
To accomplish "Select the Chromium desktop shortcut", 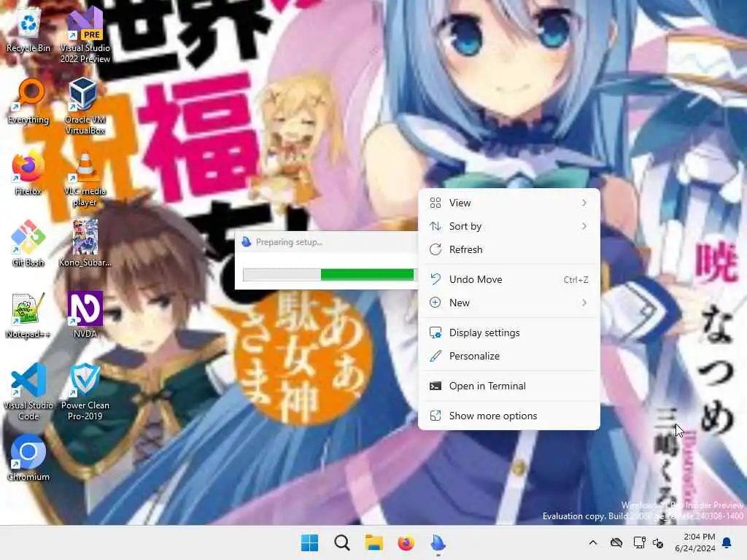I will point(28,458).
